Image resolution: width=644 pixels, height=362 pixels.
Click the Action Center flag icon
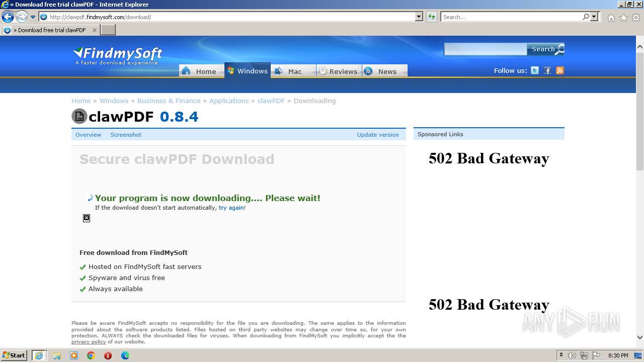[x=596, y=355]
